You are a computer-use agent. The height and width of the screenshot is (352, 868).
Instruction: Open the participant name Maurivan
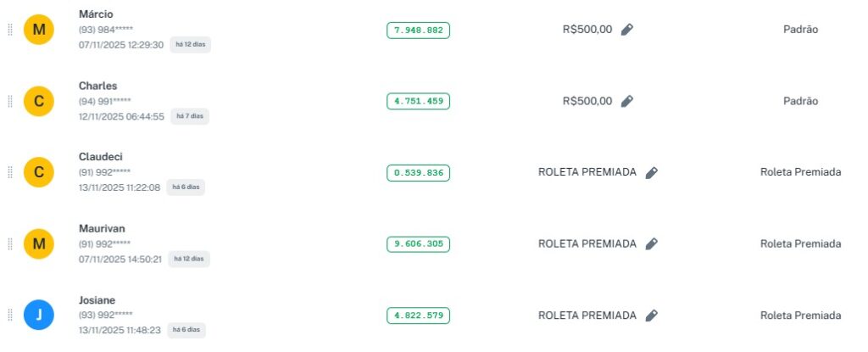(102, 229)
